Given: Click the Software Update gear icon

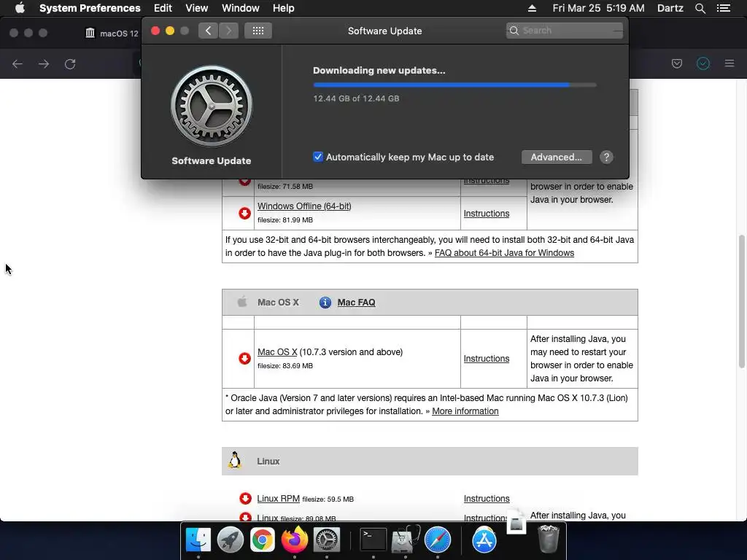Looking at the screenshot, I should click(x=212, y=106).
